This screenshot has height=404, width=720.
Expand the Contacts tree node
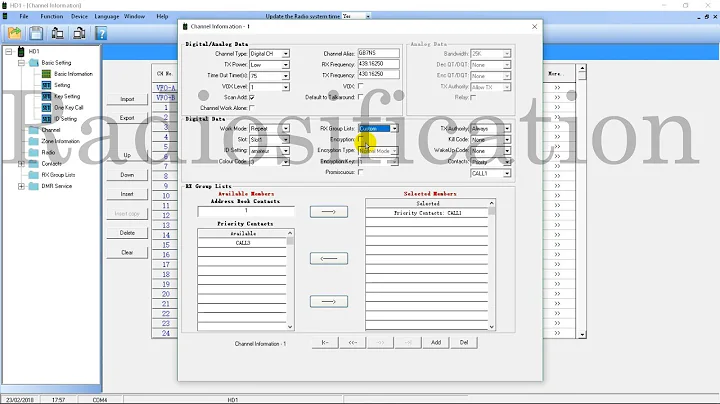tap(21, 164)
